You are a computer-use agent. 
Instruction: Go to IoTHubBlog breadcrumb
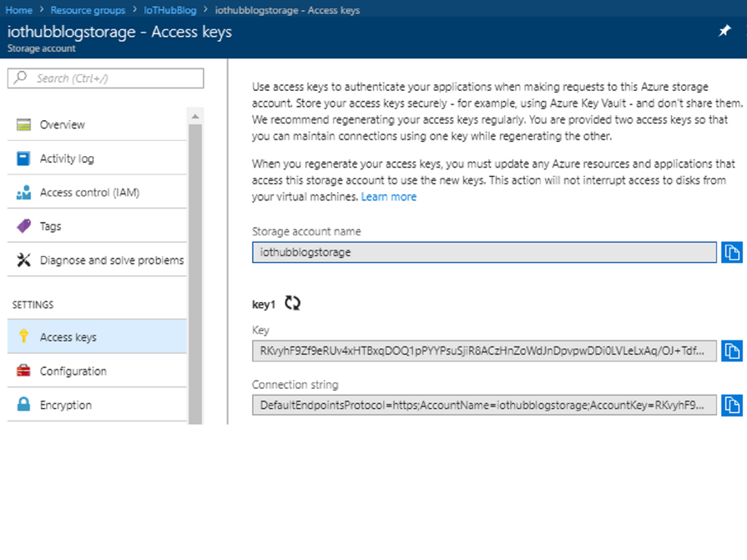[x=170, y=10]
